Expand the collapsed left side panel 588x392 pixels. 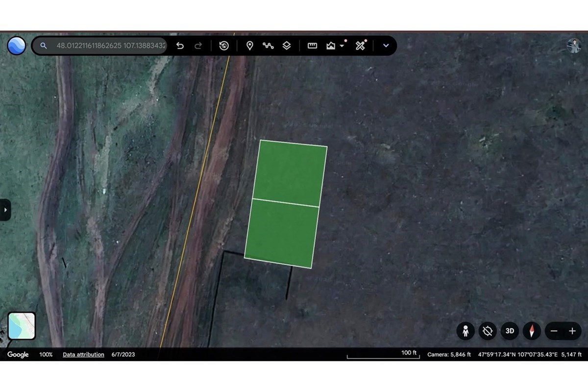coord(5,210)
